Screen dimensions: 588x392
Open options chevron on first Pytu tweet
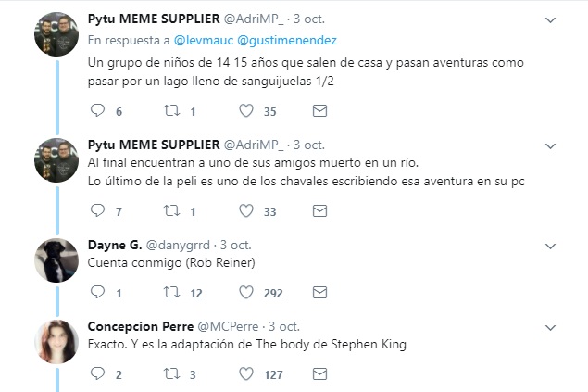click(552, 19)
